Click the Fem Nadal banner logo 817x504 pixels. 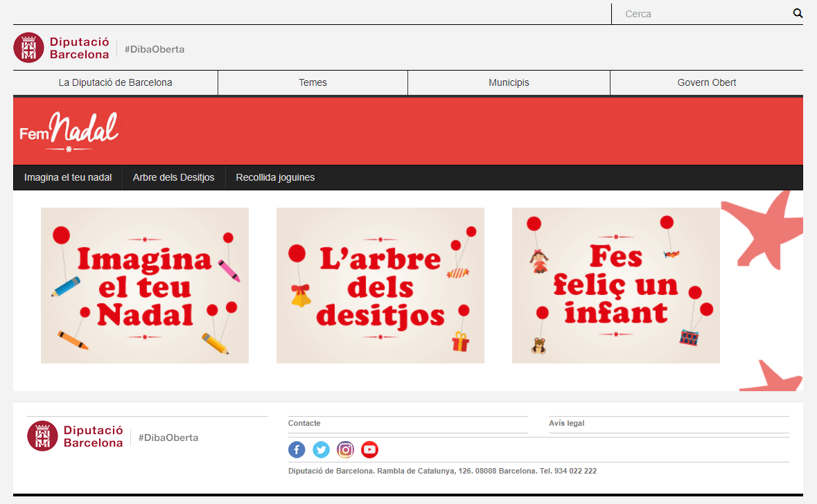(x=69, y=132)
